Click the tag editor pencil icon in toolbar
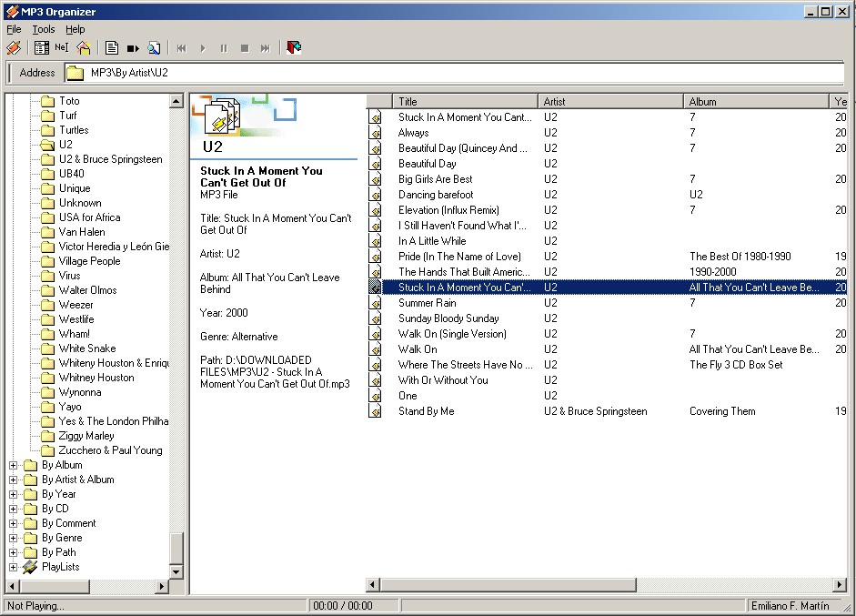Viewport: 856px width, 616px height. pos(14,48)
